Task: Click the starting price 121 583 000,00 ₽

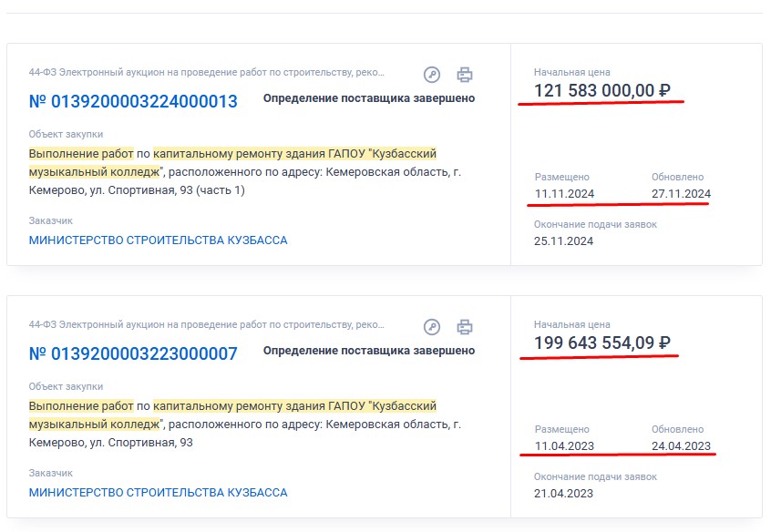Action: coord(602,90)
